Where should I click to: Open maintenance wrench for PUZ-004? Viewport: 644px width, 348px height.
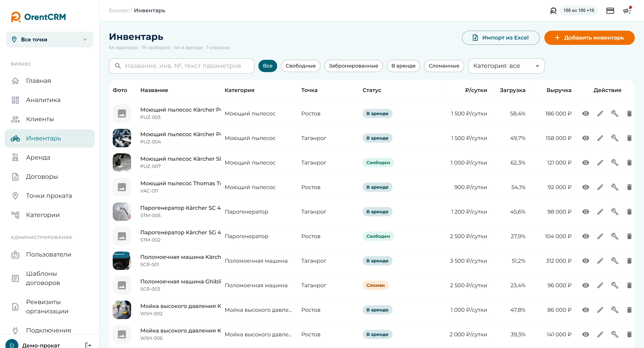coord(615,138)
